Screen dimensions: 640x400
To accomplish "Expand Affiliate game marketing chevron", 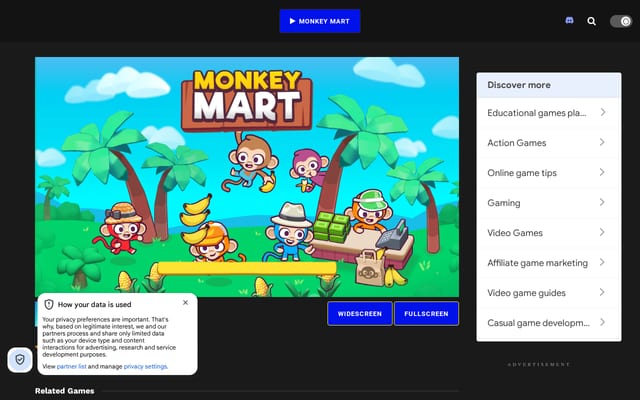I will (602, 262).
